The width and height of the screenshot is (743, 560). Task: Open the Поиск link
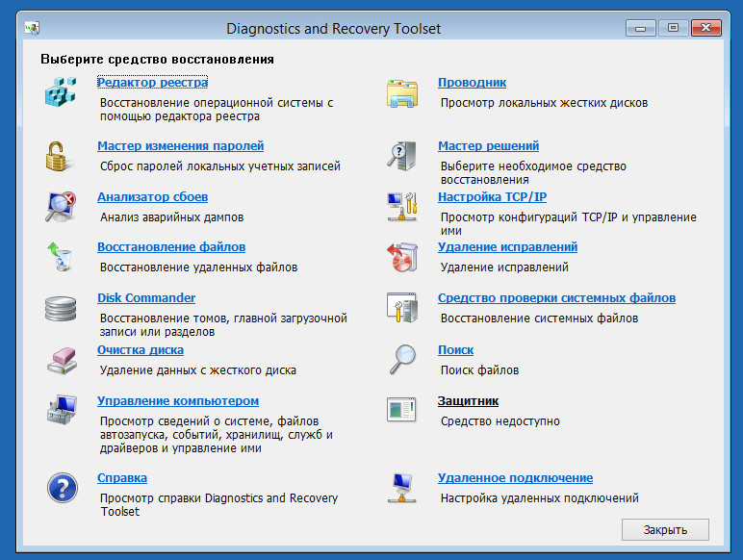[456, 350]
